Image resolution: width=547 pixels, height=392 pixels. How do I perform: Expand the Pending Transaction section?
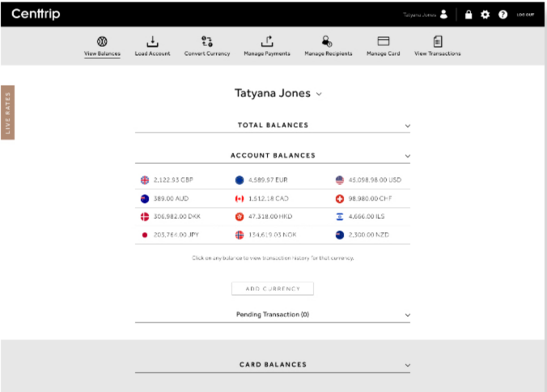(x=408, y=315)
